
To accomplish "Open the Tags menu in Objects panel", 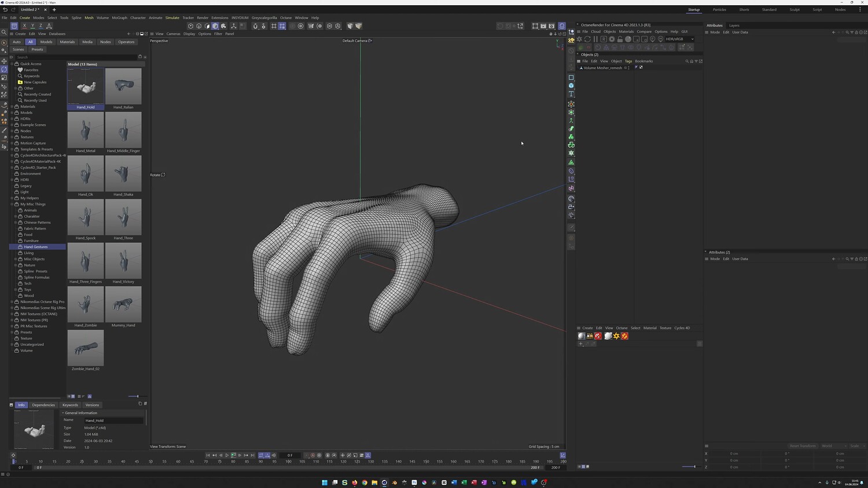I will click(628, 61).
